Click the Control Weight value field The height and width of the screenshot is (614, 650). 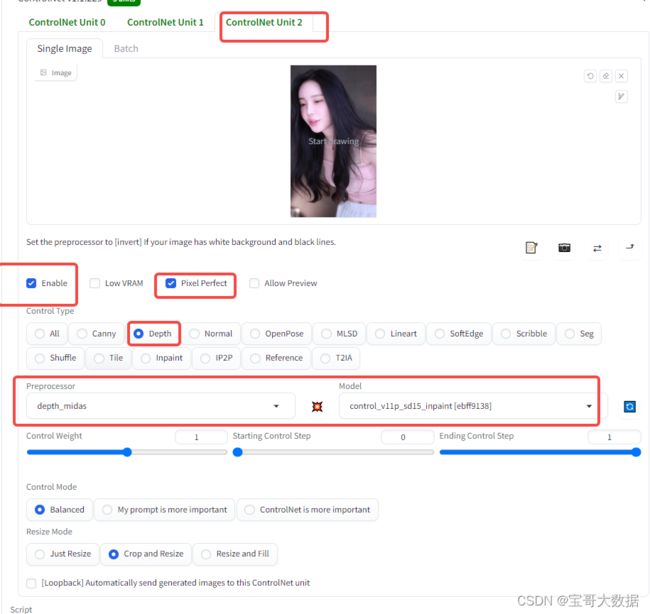click(201, 437)
